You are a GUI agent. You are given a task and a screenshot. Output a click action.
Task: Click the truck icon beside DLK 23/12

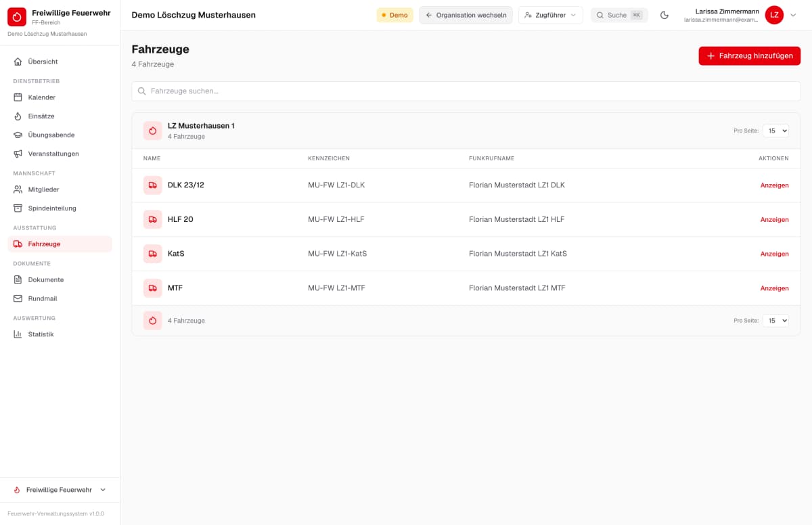[x=153, y=185]
